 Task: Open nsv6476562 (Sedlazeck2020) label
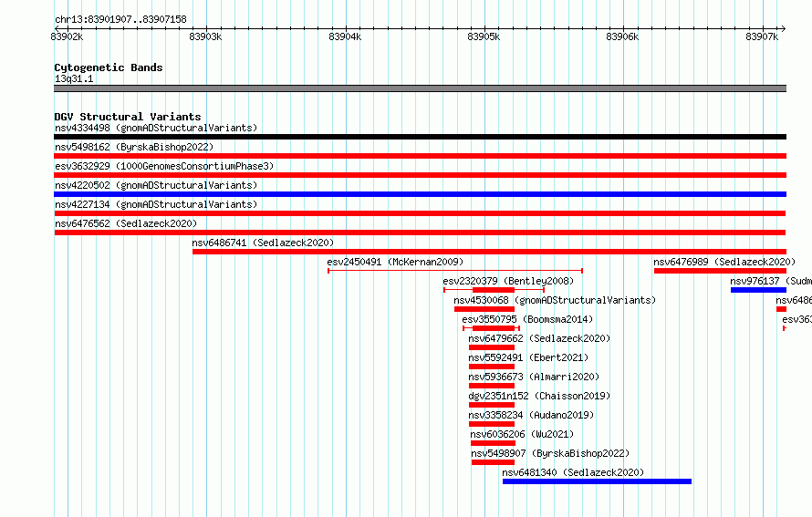pos(126,223)
